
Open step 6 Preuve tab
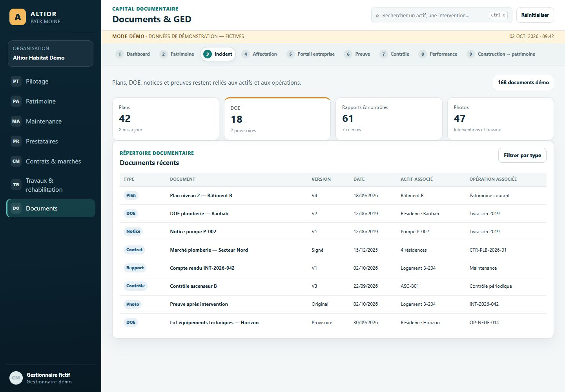pyautogui.click(x=357, y=54)
